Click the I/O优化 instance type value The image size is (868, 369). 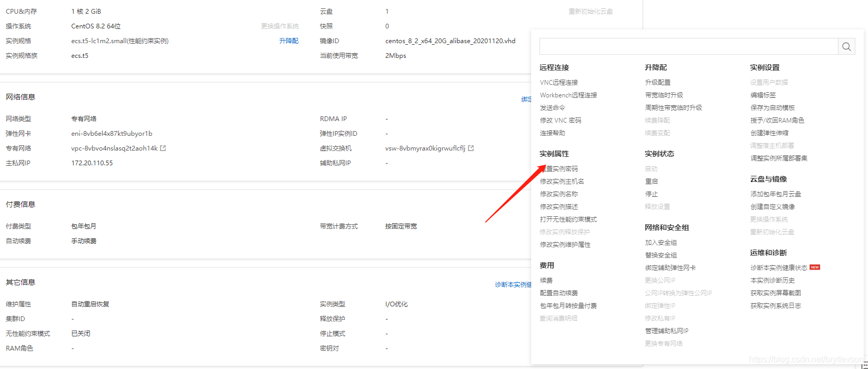coord(397,304)
